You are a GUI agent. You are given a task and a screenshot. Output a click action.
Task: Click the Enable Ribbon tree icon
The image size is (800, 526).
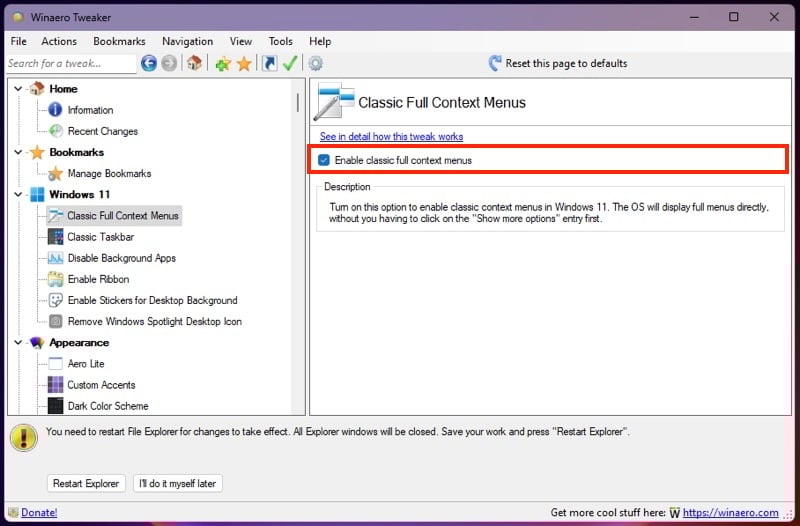click(x=55, y=279)
